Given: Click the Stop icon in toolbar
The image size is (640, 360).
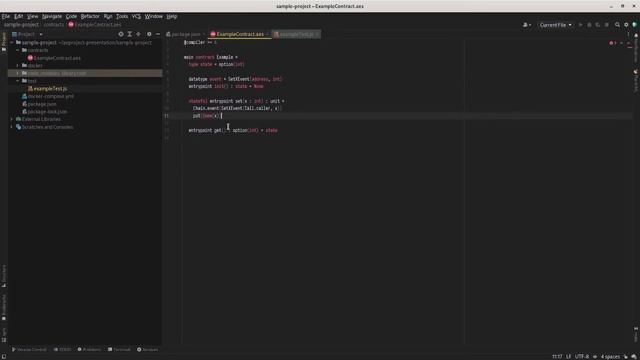Looking at the screenshot, I should tap(607, 25).
